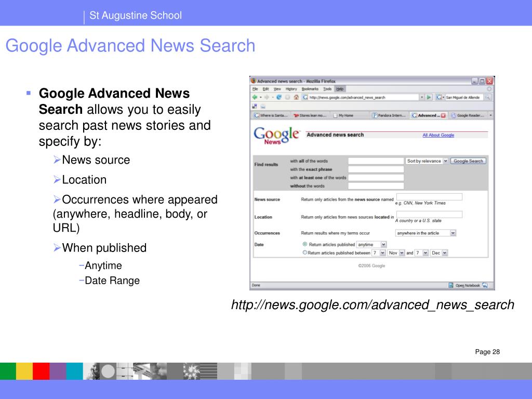Screen dimensions: 532x399
Task: Select 'Return articles published between' radio button
Action: [x=304, y=253]
